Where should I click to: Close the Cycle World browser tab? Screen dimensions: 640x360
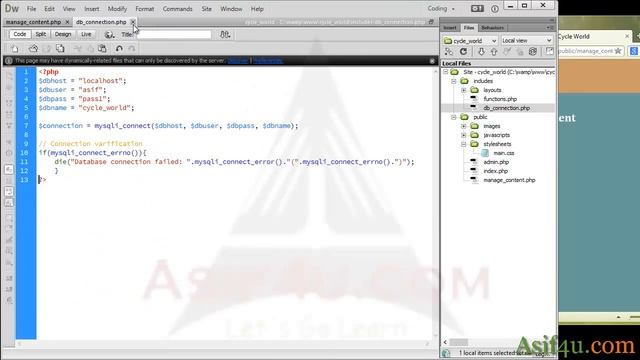(x=627, y=36)
